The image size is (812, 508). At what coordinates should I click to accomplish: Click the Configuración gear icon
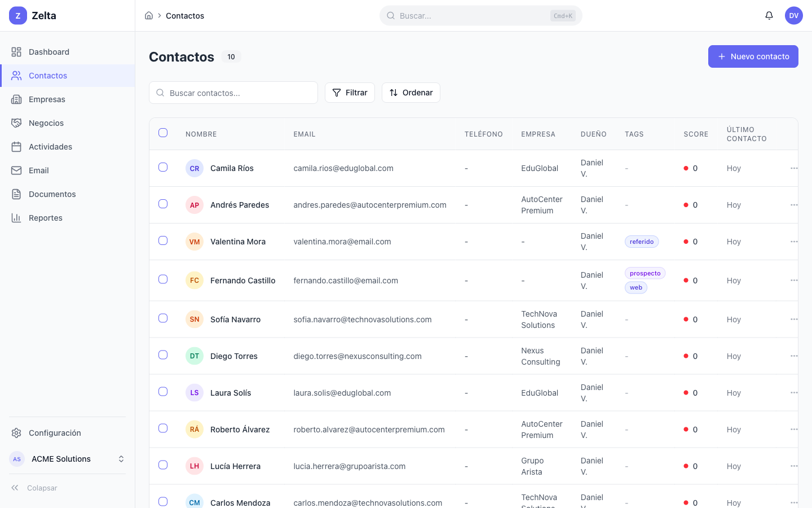16,433
